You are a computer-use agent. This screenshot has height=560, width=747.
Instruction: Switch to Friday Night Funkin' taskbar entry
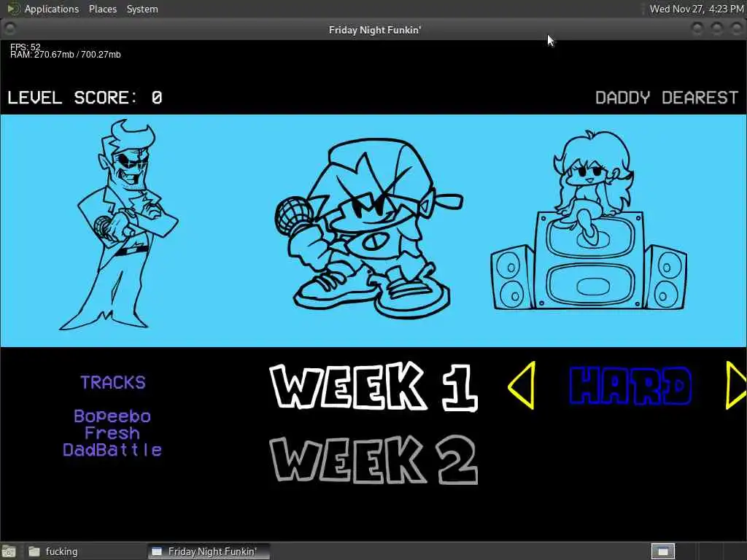209,551
